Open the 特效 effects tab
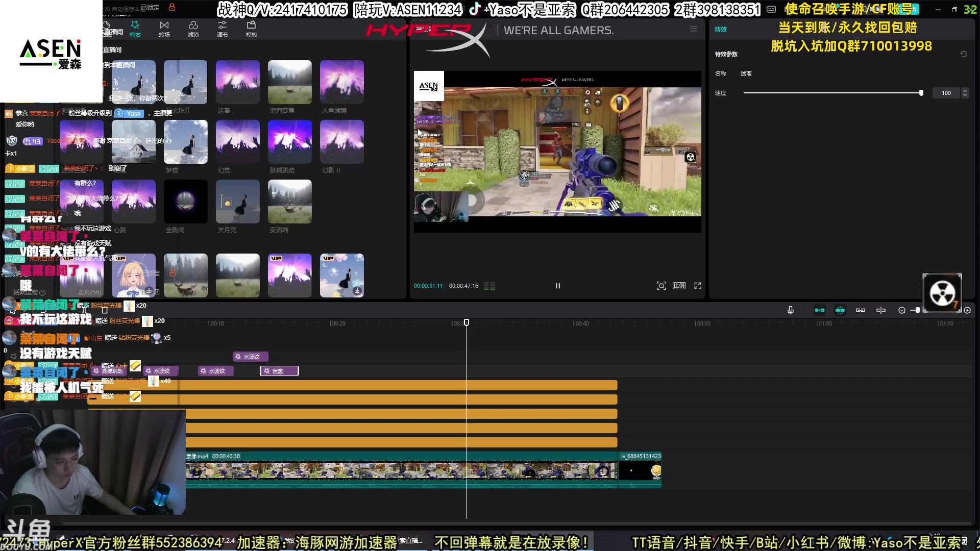 [x=135, y=29]
